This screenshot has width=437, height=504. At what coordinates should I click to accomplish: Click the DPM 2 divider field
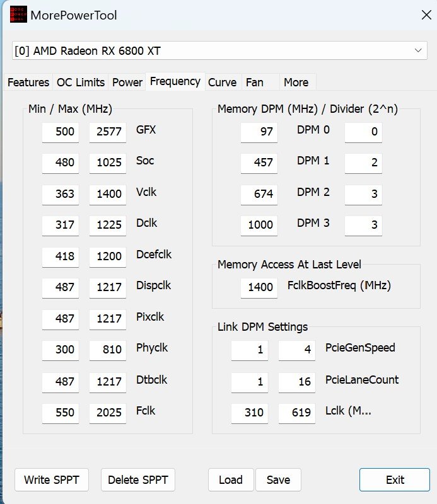[x=363, y=194]
